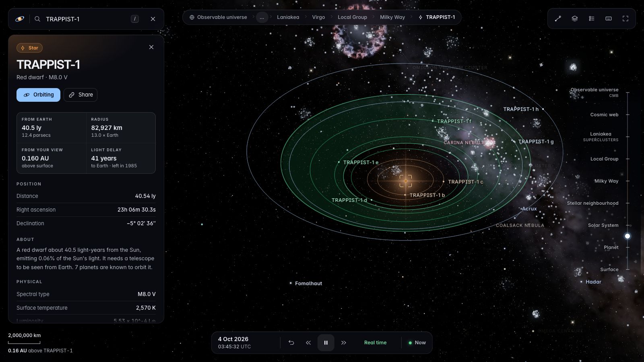Select planet TRAPPIST-1 h label

point(521,109)
